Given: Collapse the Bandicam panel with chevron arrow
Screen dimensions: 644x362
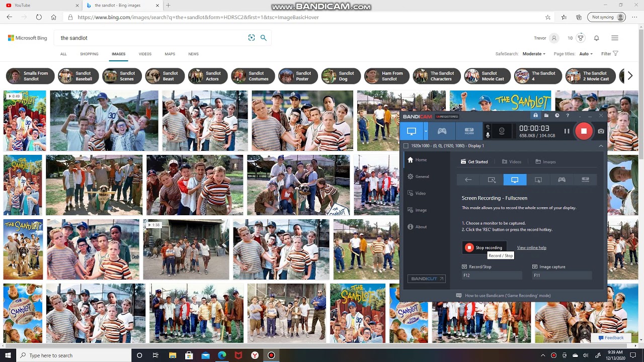Looking at the screenshot, I should point(601,146).
